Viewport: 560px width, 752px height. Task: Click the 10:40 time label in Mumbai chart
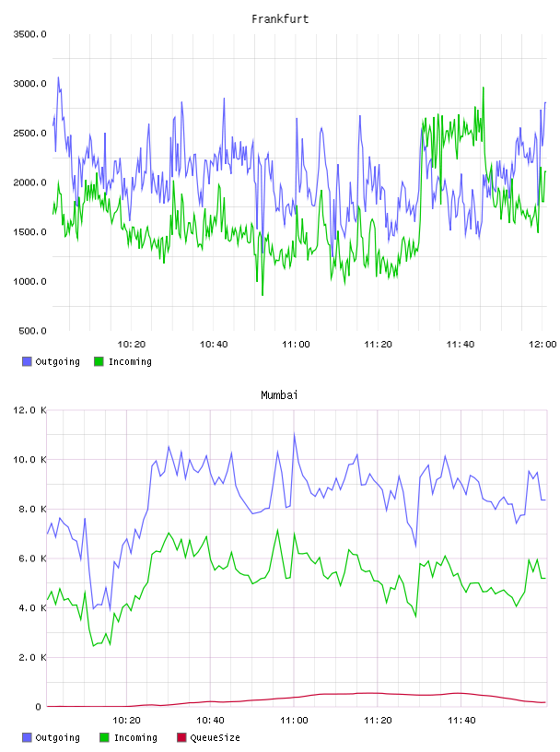pos(211,721)
